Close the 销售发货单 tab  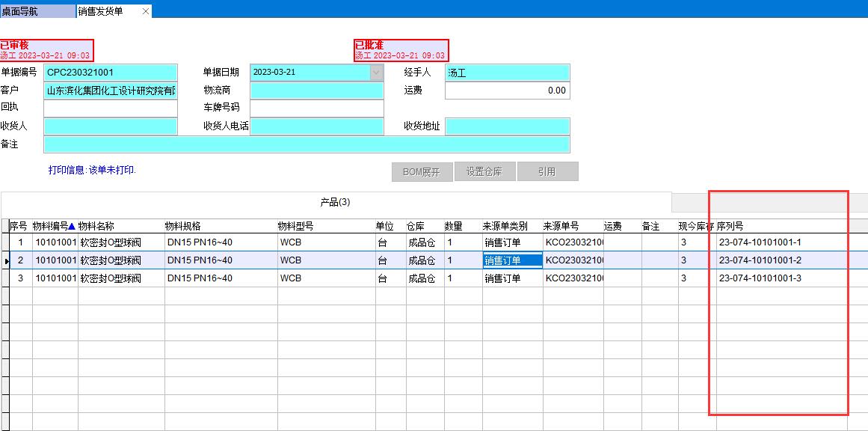click(x=145, y=11)
